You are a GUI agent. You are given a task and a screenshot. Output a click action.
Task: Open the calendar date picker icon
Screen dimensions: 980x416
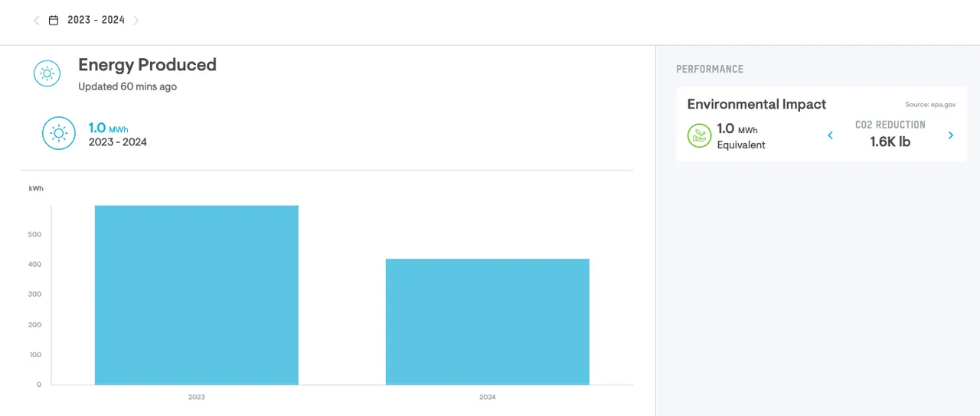(54, 21)
